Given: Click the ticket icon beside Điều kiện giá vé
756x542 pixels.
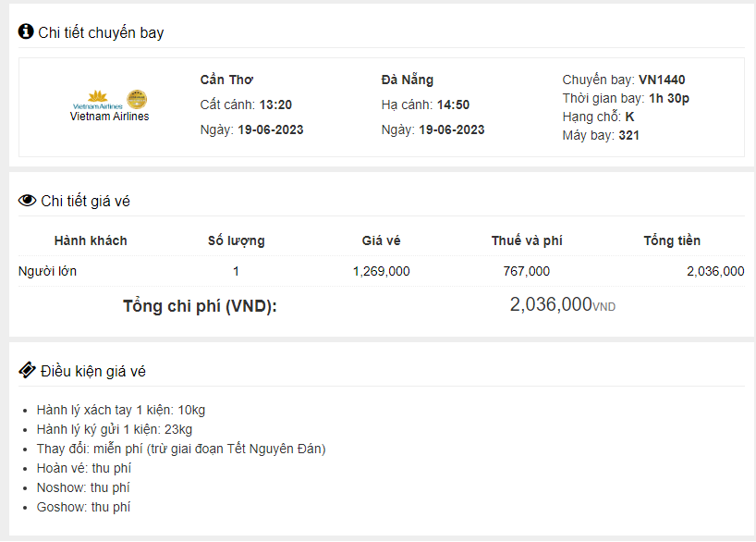Looking at the screenshot, I should [x=28, y=371].
